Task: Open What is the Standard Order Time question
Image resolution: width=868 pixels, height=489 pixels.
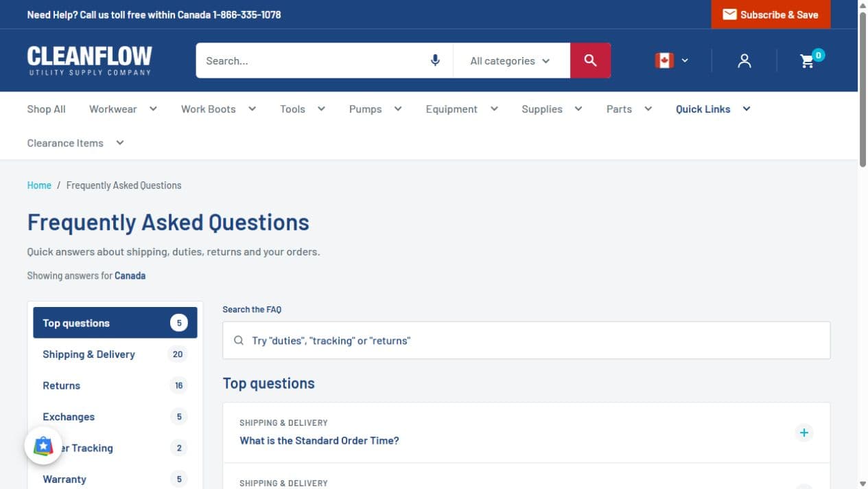Action: [x=319, y=441]
